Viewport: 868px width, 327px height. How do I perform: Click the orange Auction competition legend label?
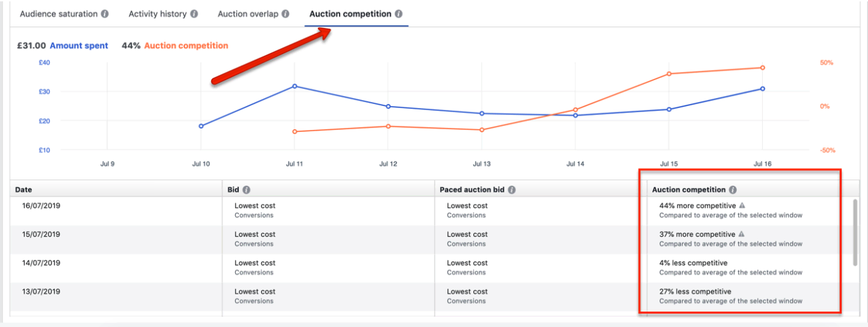point(186,46)
